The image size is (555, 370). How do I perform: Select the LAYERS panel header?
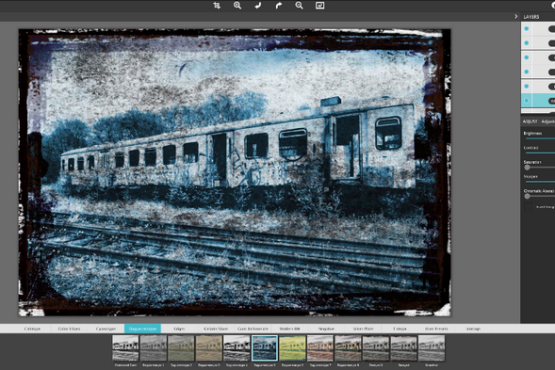(x=531, y=17)
